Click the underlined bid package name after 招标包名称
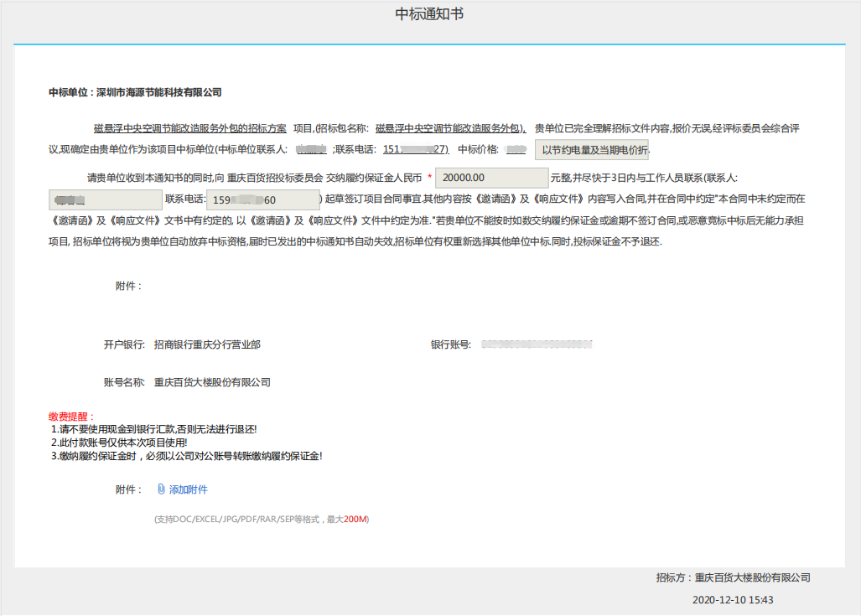This screenshot has width=861, height=616. click(x=450, y=128)
